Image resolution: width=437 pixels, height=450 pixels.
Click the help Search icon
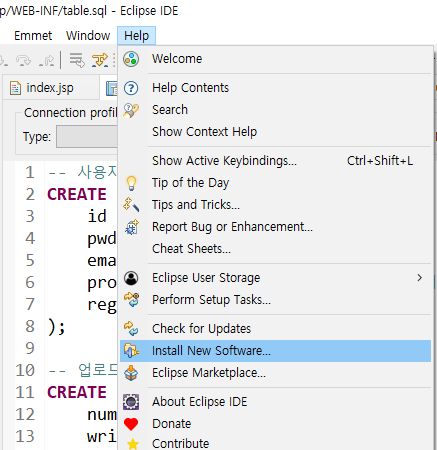pyautogui.click(x=131, y=110)
